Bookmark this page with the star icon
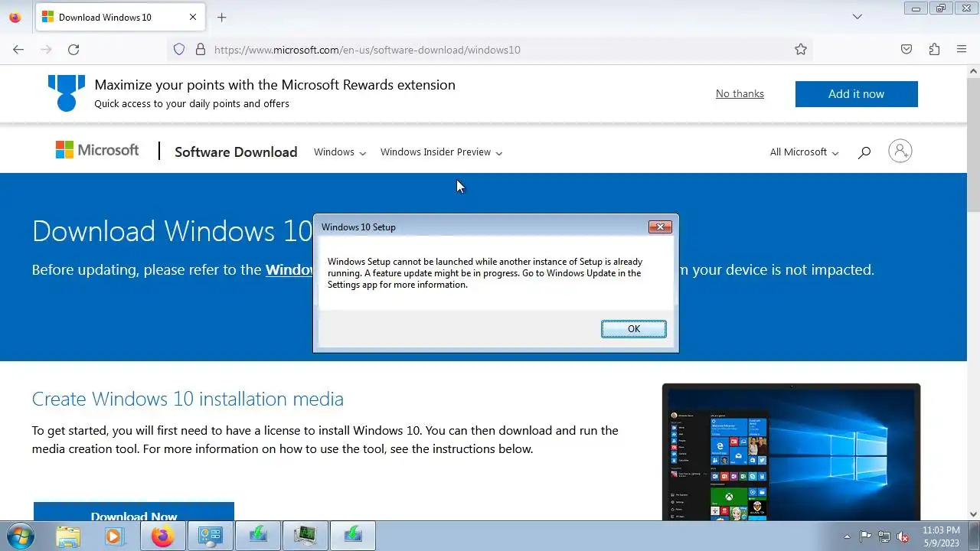980x551 pixels. pos(801,49)
